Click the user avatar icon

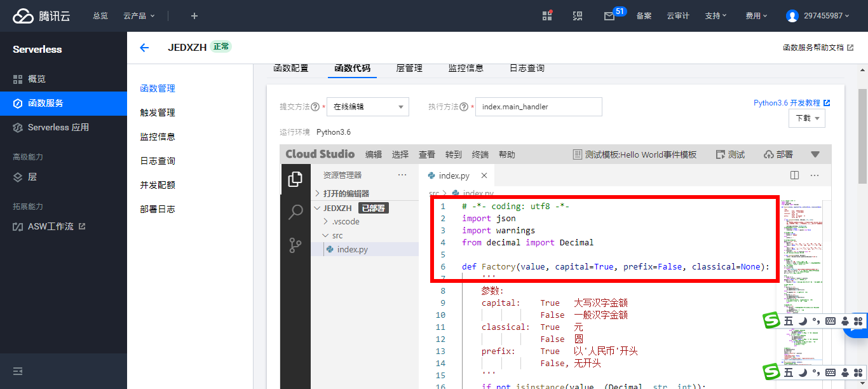792,16
